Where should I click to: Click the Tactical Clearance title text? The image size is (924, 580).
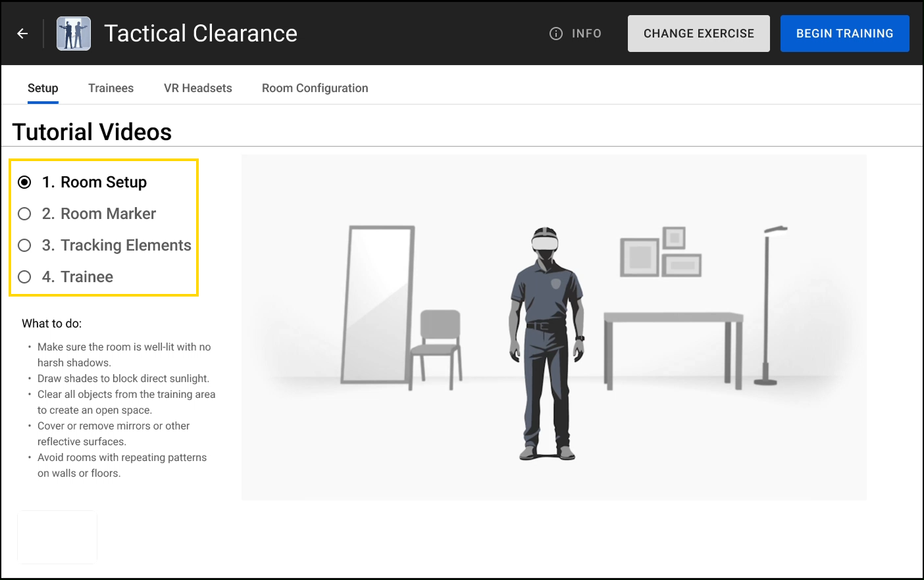201,34
